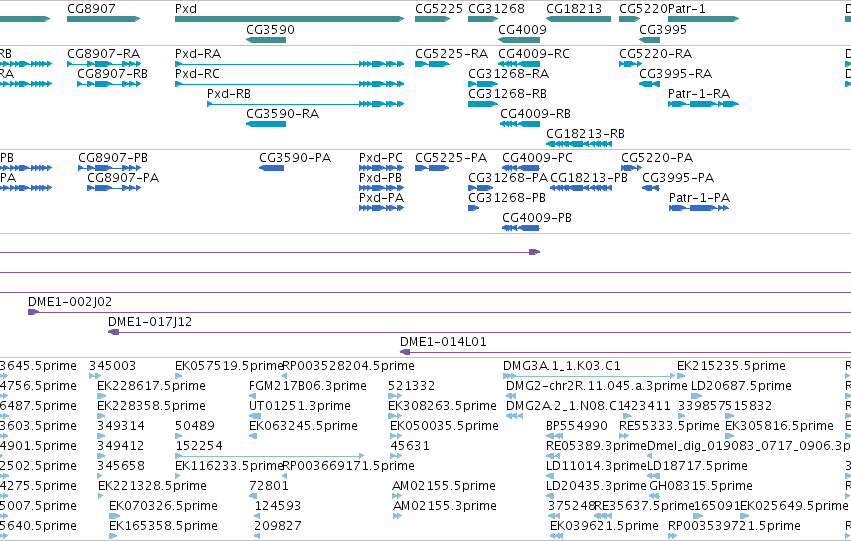Select the CG4009-PB protein

coord(520,228)
